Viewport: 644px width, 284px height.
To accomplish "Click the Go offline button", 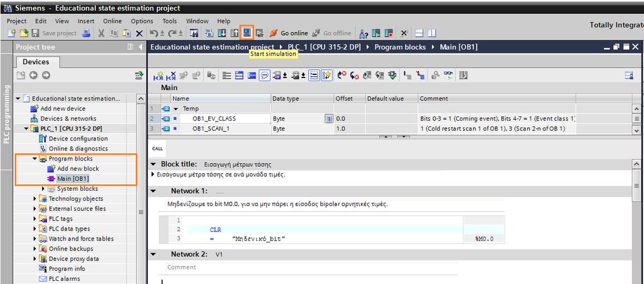I will pos(332,33).
